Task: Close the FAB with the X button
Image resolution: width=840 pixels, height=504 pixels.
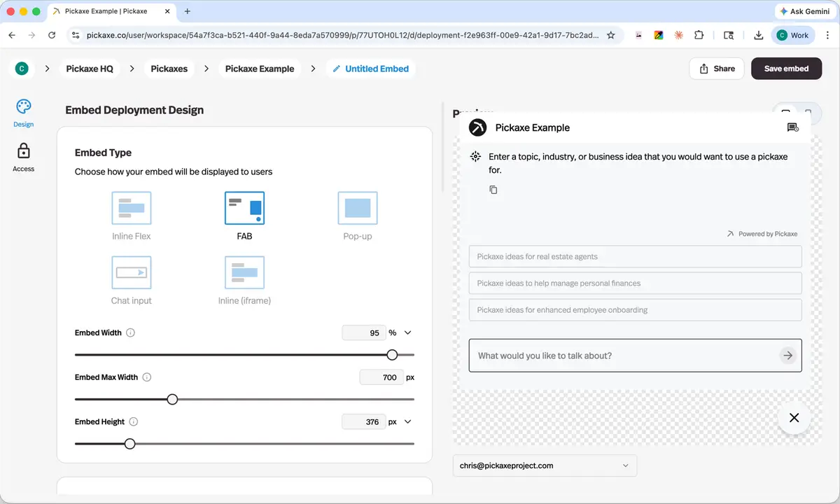Action: 794,418
